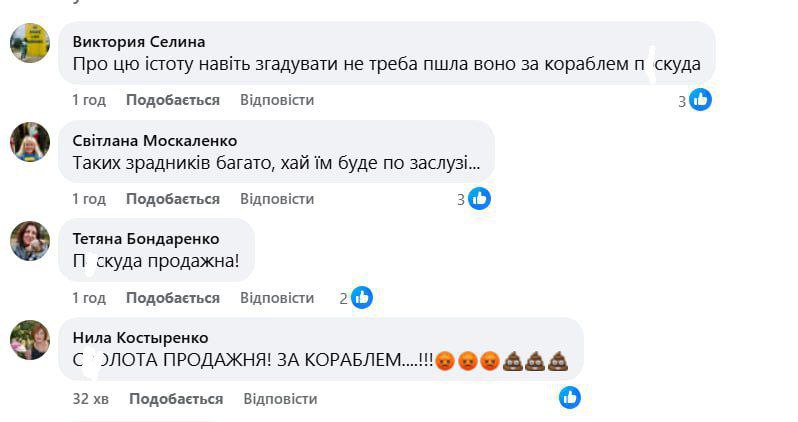Reply to Виктория Селина via Відповісти
Screen dimensions: 798x422
(x=277, y=100)
